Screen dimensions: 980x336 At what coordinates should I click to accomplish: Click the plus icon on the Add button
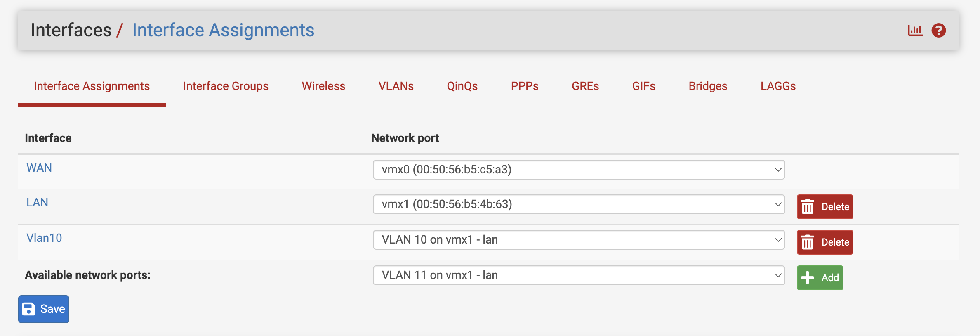click(807, 277)
